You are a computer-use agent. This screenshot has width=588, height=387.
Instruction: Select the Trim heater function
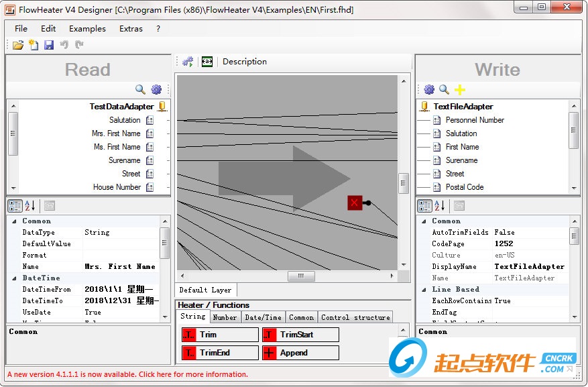coord(220,335)
